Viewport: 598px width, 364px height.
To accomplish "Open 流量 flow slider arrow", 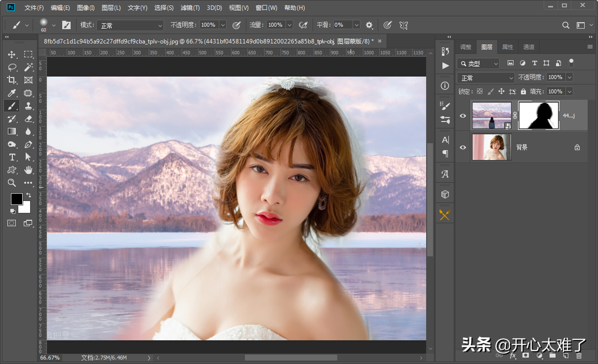I will [x=289, y=25].
